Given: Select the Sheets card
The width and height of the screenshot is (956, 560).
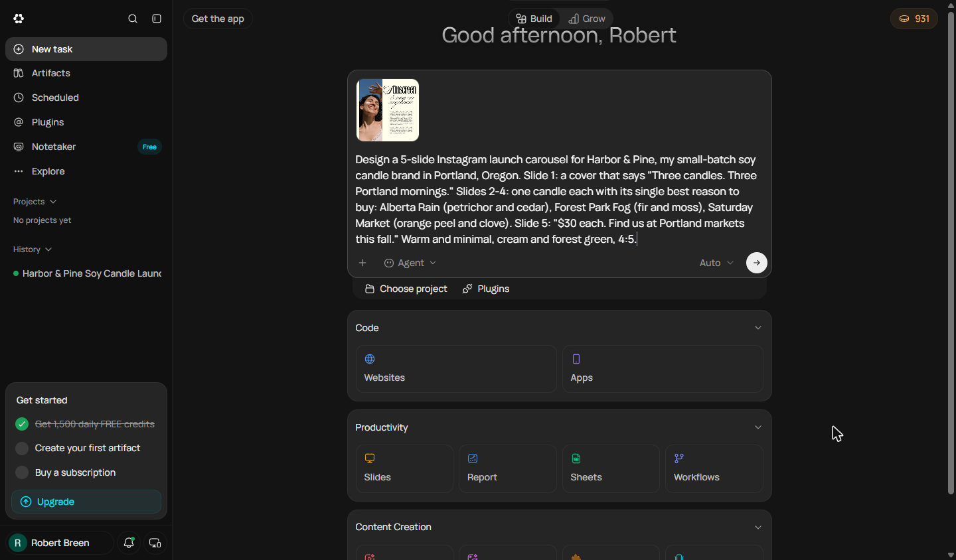Looking at the screenshot, I should pyautogui.click(x=611, y=468).
